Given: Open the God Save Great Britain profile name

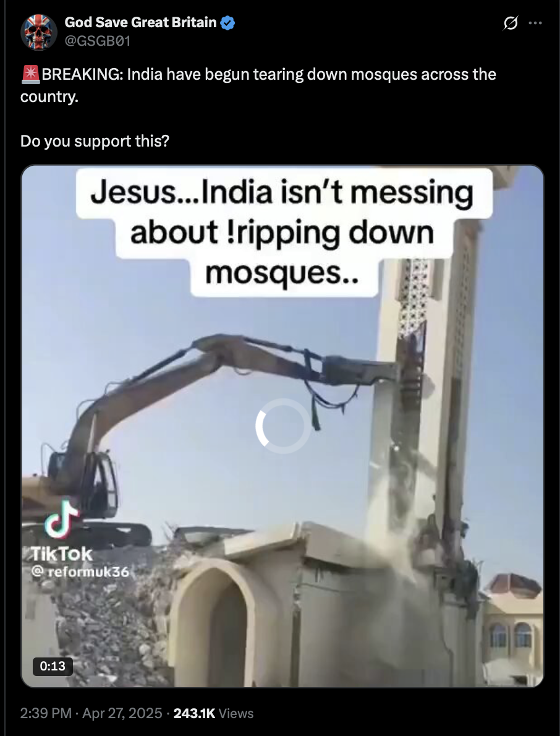Looking at the screenshot, I should point(140,22).
